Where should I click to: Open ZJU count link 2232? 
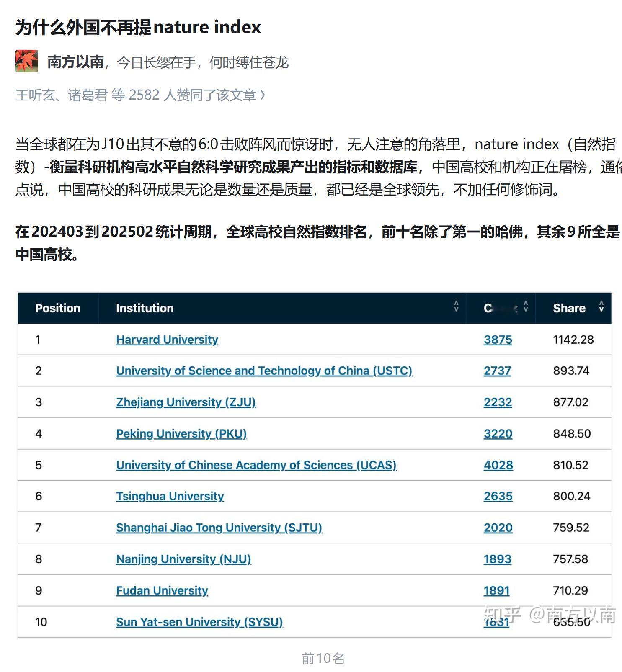pyautogui.click(x=498, y=402)
